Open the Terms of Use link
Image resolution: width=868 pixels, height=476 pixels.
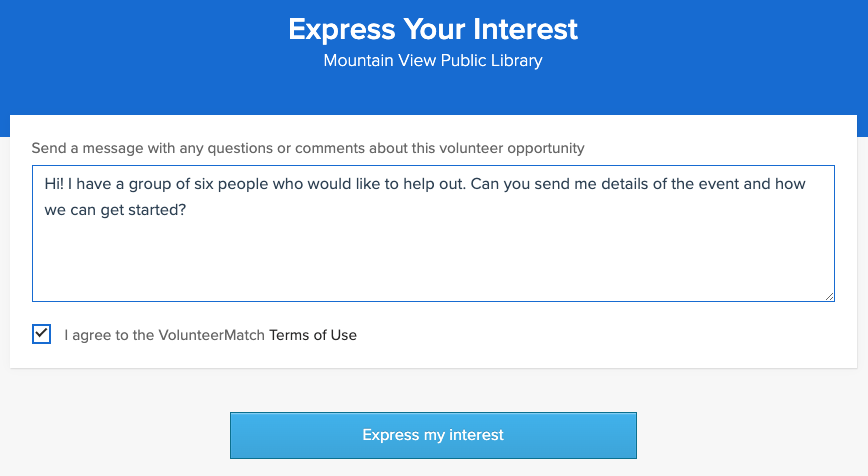point(313,335)
